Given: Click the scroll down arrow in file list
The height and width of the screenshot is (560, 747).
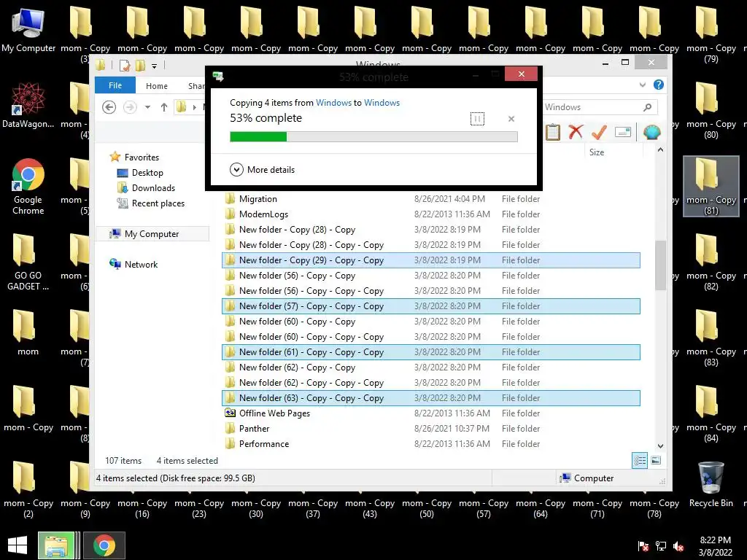Looking at the screenshot, I should coord(660,446).
